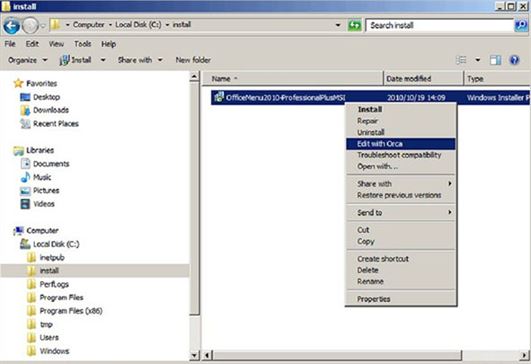Image resolution: width=531 pixels, height=364 pixels.
Task: Open the Users folder
Action: [49, 338]
